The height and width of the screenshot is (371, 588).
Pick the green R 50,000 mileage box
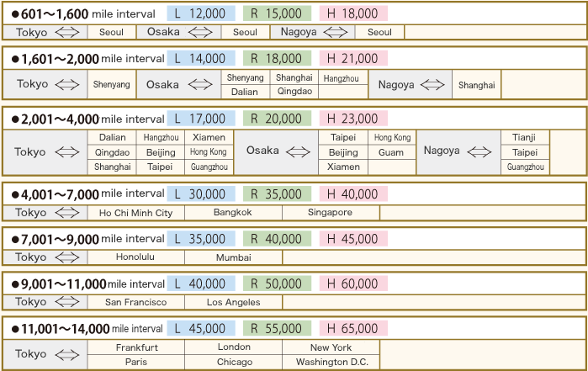[277, 284]
